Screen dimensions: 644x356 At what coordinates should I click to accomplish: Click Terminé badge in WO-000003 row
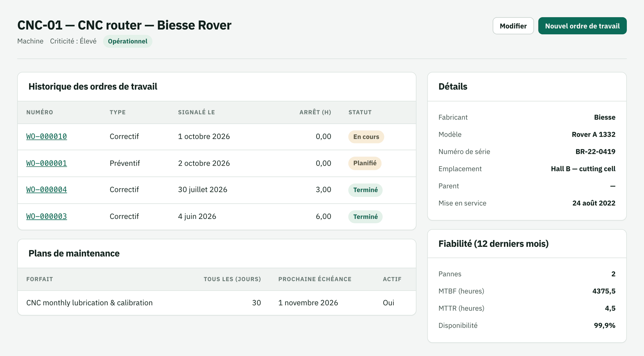[365, 217]
